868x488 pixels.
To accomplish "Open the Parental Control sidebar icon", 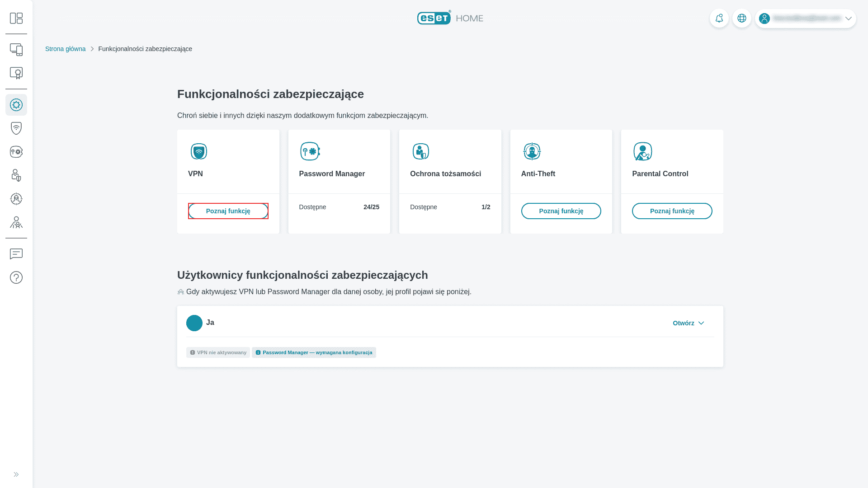I will [x=16, y=222].
